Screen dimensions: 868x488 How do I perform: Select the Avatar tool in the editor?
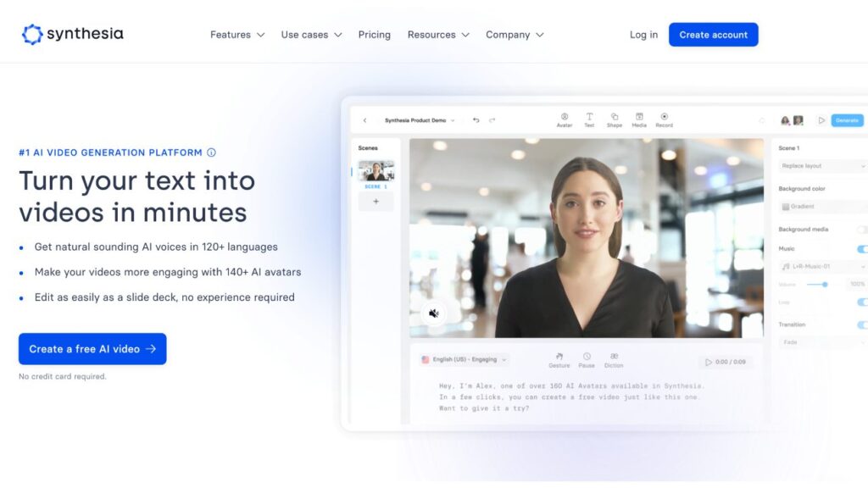[x=564, y=120]
